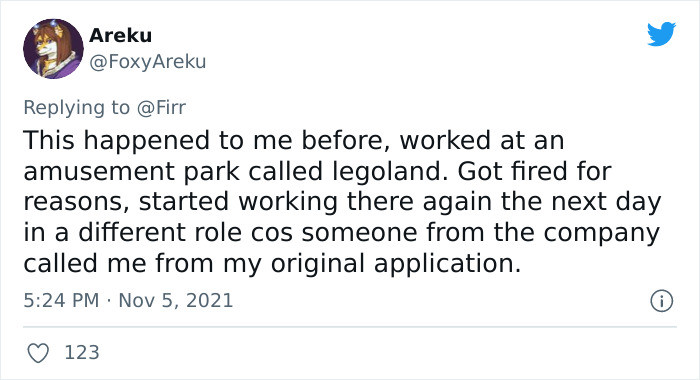View the 123 likes count
700x380 pixels.
[x=82, y=352]
